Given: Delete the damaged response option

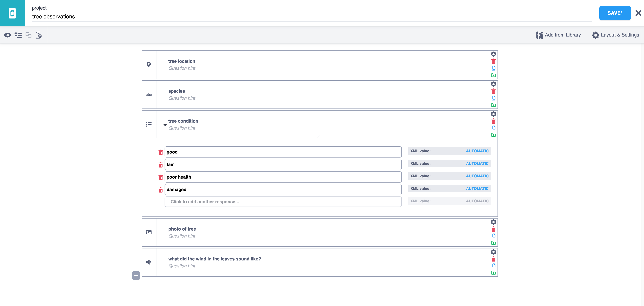Looking at the screenshot, I should (160, 189).
